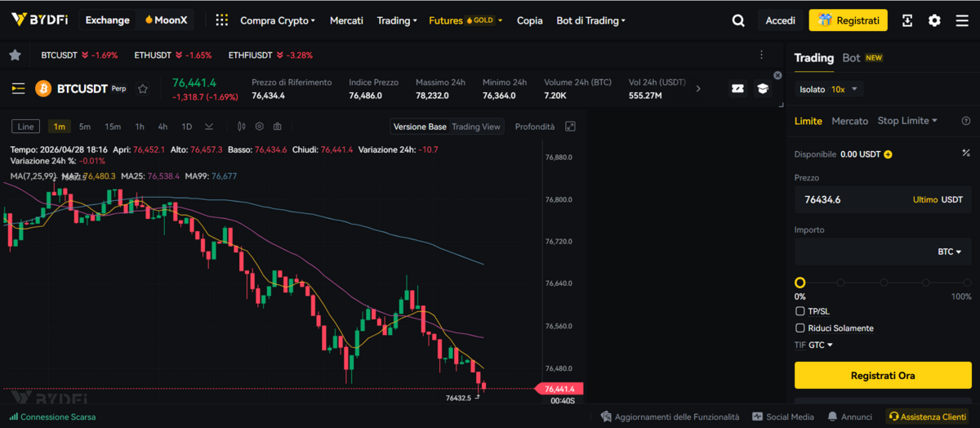The width and height of the screenshot is (980, 428).
Task: Click the candlestick chart style icon
Action: coord(241,127)
